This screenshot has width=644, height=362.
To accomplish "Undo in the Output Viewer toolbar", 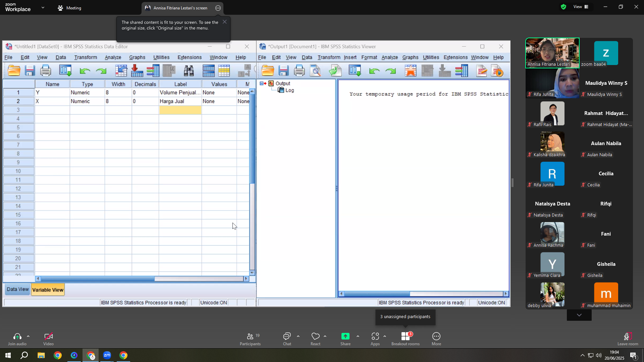I will pos(374,71).
